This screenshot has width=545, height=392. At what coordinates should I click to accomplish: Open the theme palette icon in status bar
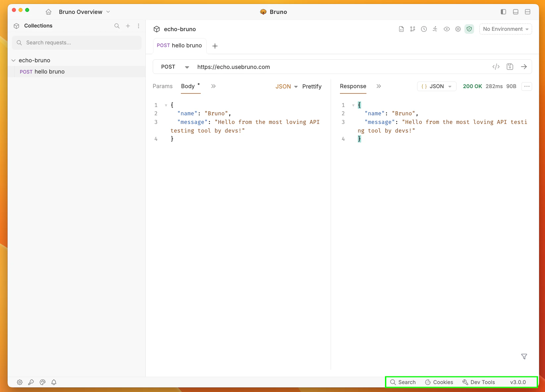(42, 382)
